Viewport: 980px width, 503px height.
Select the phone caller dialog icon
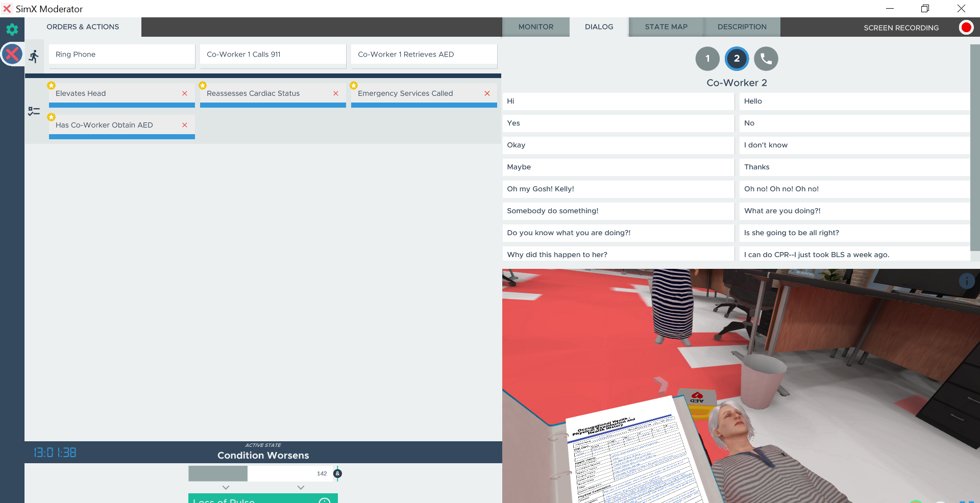[x=766, y=59]
